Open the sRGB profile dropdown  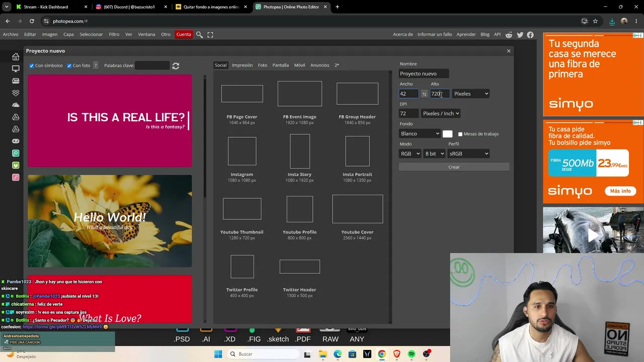click(468, 154)
